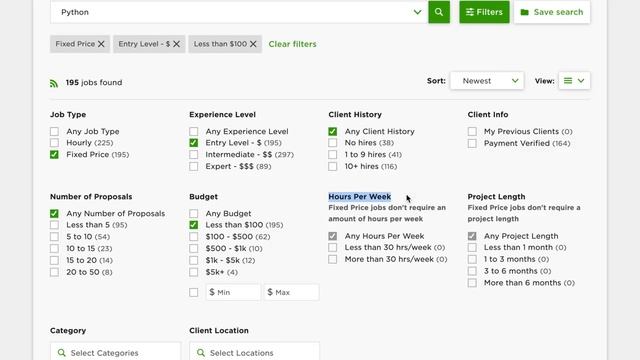Click the Any Hours Per Week checkbox
Viewport: 640px width, 360px height.
click(333, 236)
